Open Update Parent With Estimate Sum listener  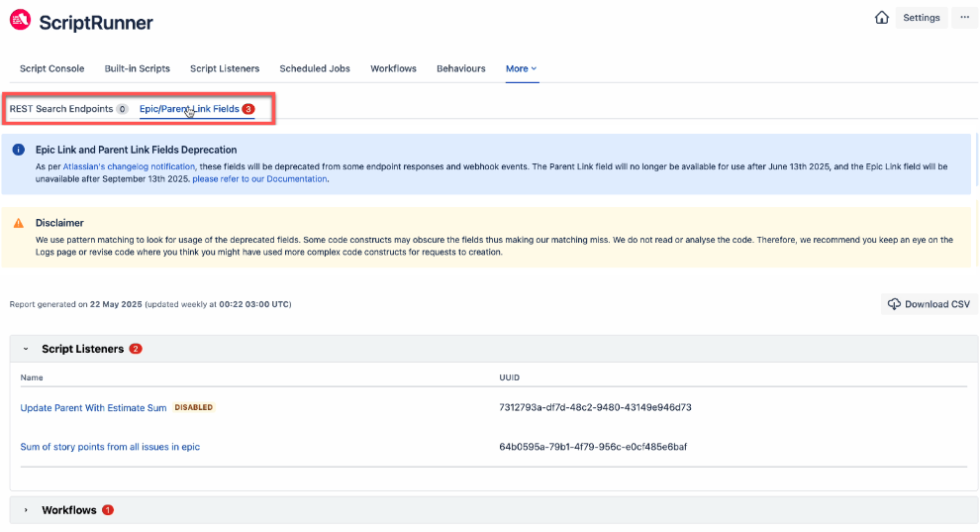(93, 407)
